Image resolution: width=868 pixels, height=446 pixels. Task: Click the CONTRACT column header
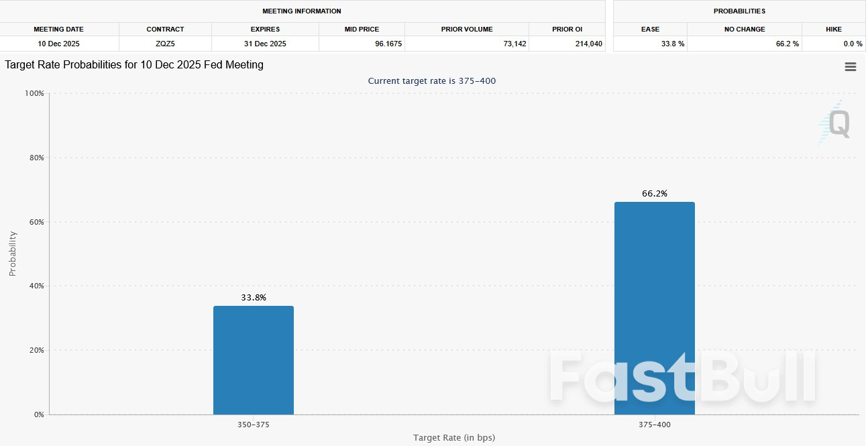(165, 29)
